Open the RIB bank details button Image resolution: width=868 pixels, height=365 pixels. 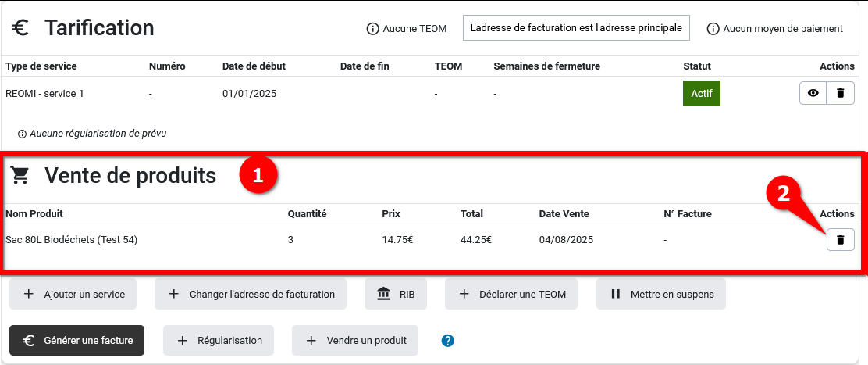click(x=396, y=294)
